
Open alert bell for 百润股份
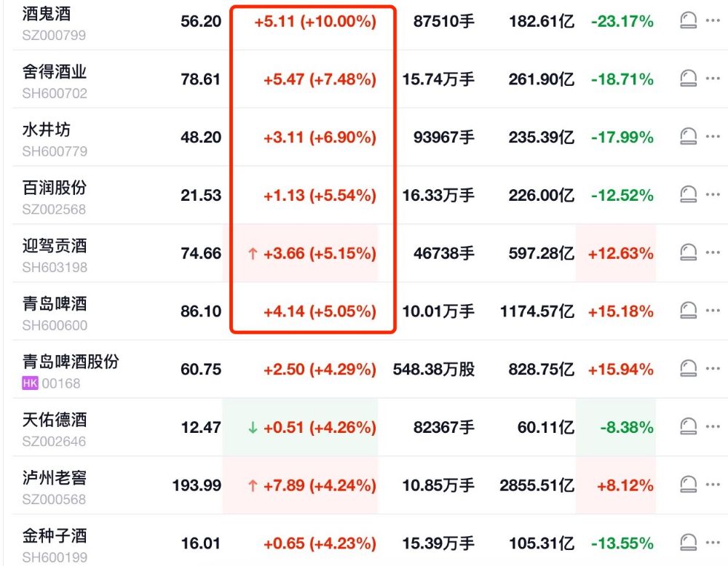(x=688, y=195)
